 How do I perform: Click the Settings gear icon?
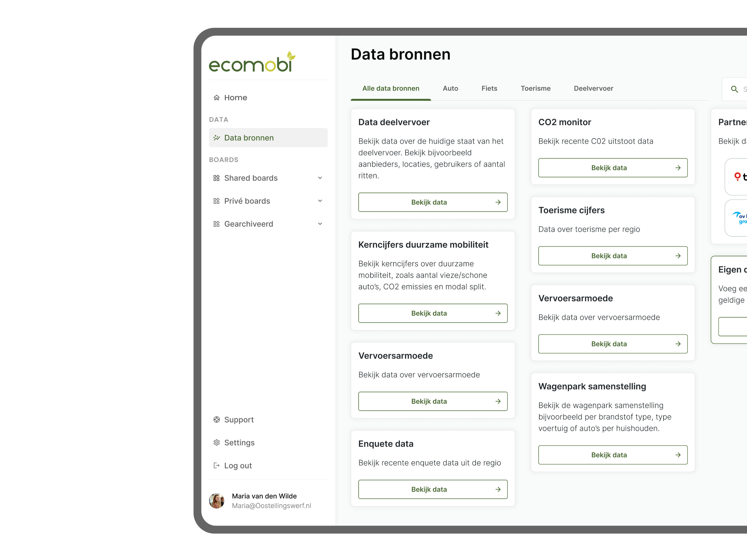click(x=217, y=443)
